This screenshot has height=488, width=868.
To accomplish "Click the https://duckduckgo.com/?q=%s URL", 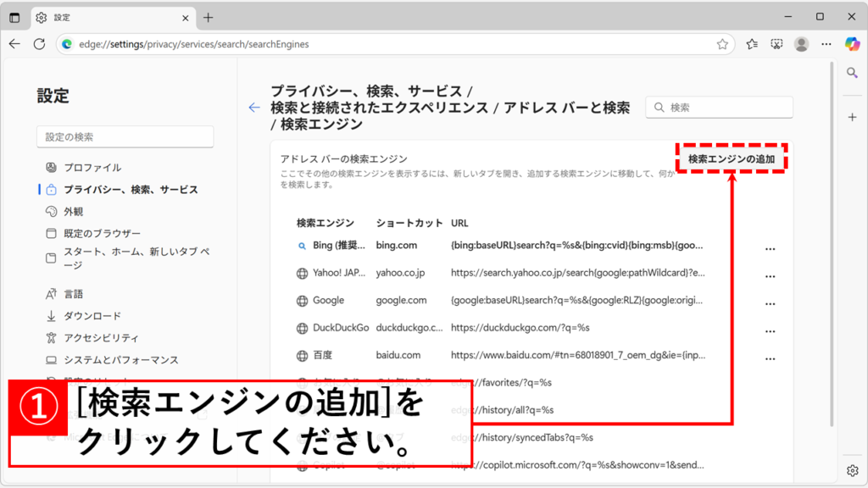I will 520,328.
